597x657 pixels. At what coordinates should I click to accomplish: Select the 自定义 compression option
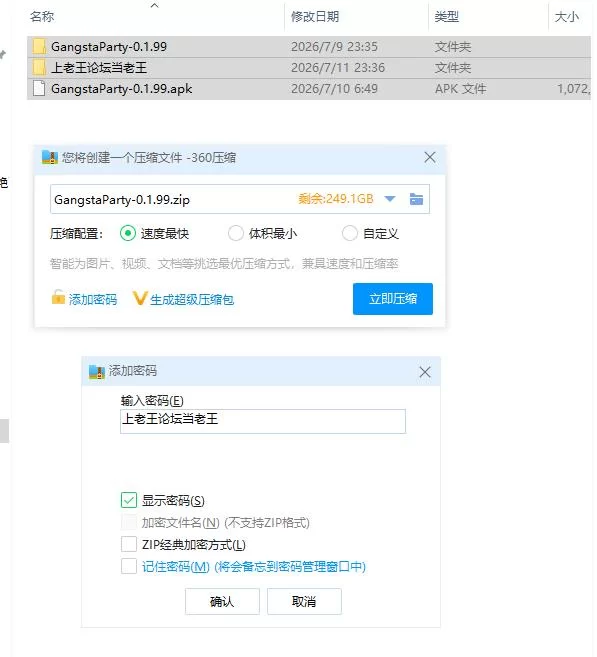(350, 233)
